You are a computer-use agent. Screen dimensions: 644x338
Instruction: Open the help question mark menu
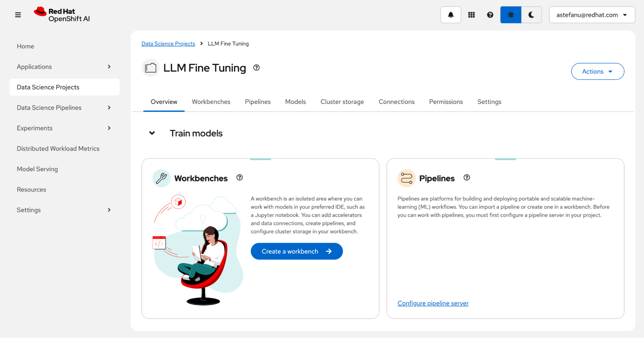[x=490, y=15]
